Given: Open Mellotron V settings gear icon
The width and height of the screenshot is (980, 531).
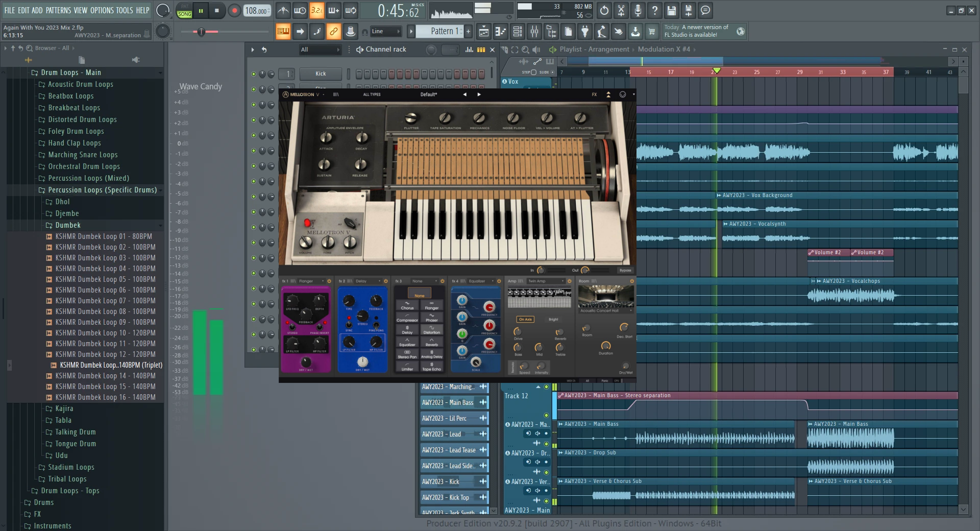Looking at the screenshot, I should 623,94.
